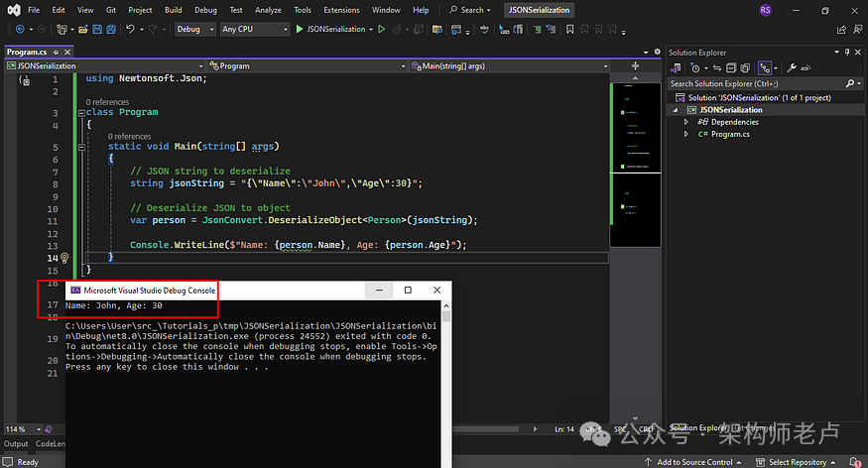Click the Open File folder icon
The width and height of the screenshot is (868, 468).
pyautogui.click(x=83, y=30)
